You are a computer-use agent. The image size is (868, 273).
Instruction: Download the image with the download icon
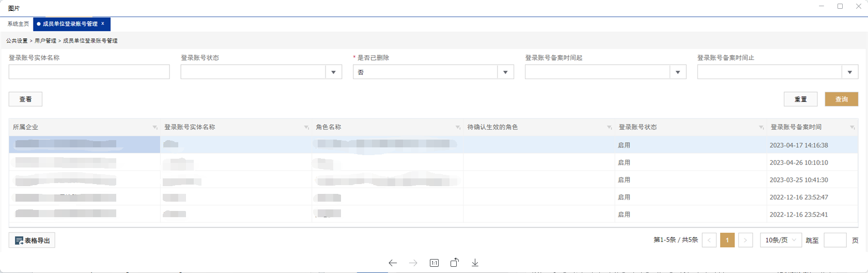[x=475, y=263]
